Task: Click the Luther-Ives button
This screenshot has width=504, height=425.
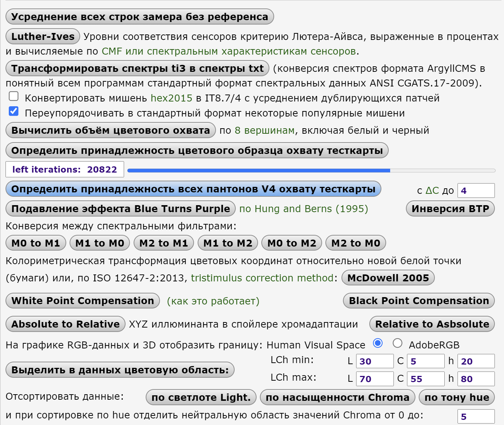Action: [43, 37]
